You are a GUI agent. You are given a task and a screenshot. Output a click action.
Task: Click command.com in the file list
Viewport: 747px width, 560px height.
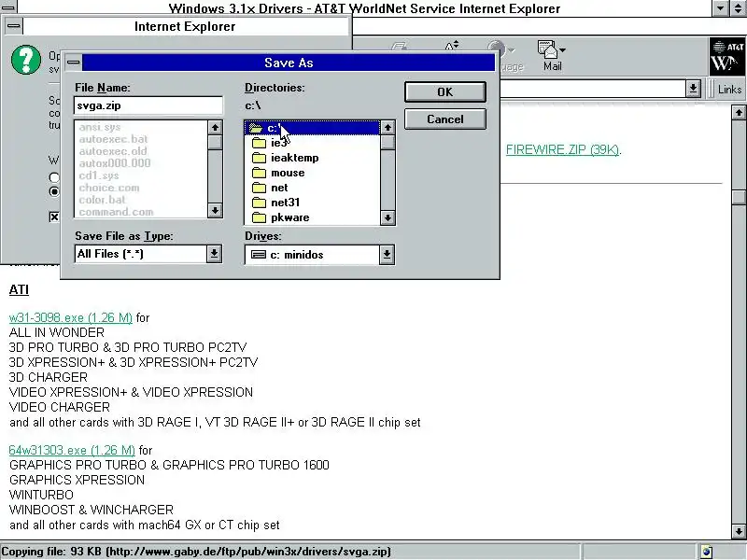[116, 212]
